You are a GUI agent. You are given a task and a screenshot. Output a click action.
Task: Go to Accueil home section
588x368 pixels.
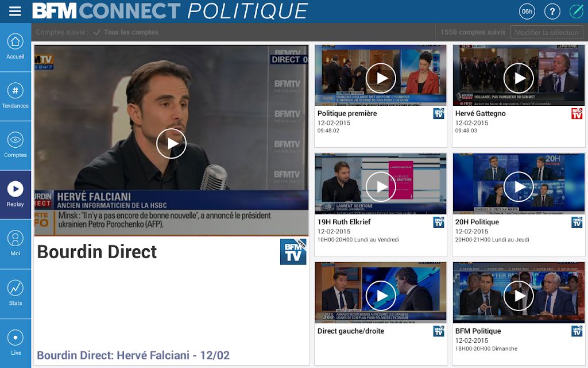point(16,47)
